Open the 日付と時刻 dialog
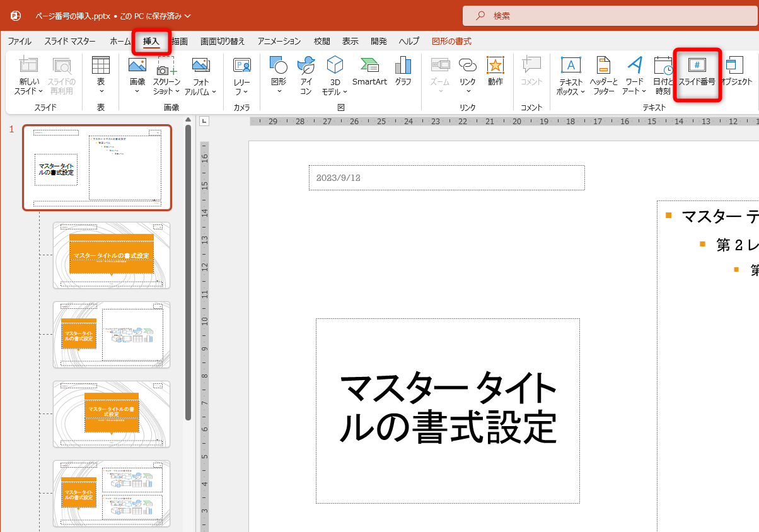This screenshot has width=759, height=532. pyautogui.click(x=663, y=76)
